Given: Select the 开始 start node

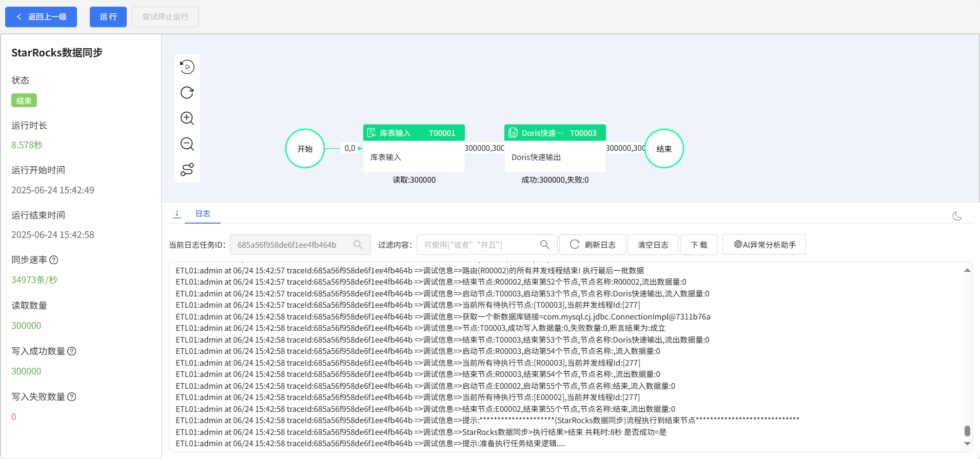Looking at the screenshot, I should pos(305,149).
